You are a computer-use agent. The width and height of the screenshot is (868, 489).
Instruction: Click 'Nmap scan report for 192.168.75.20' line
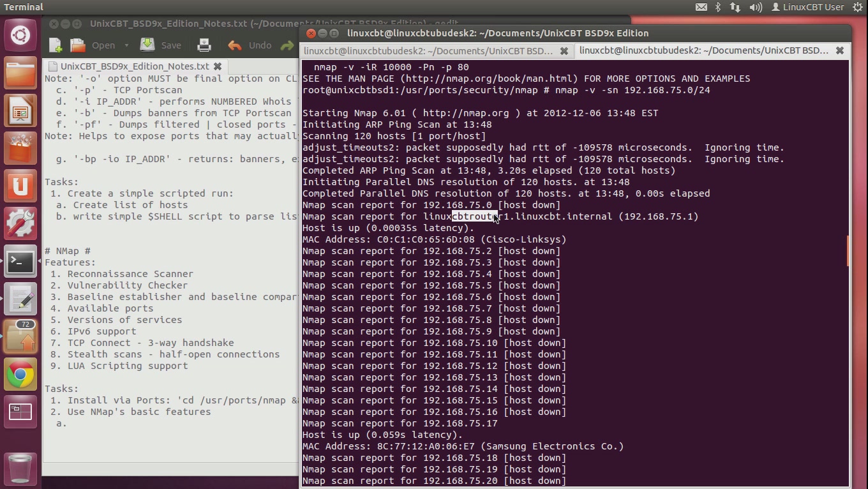tap(434, 481)
